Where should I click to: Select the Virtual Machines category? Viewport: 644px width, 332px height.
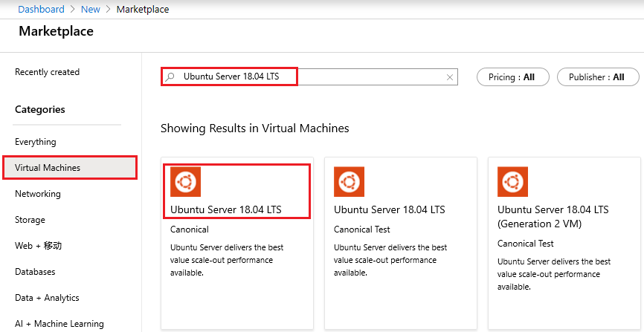70,167
